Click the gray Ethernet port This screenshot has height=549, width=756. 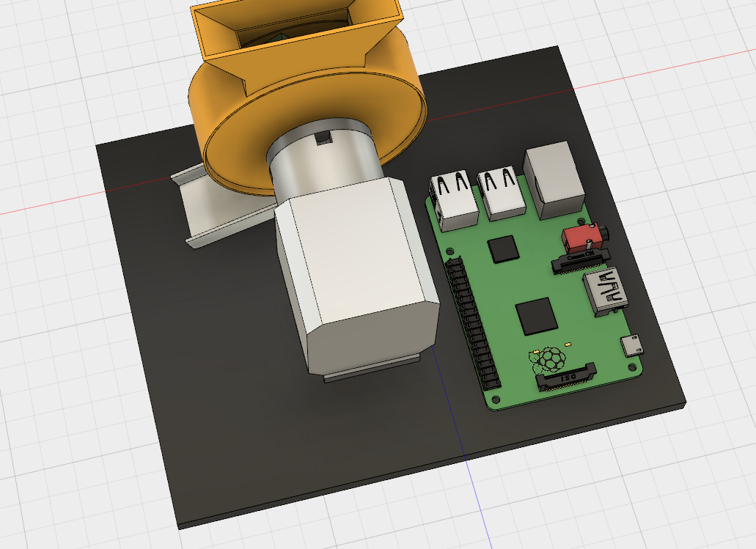pyautogui.click(x=554, y=180)
